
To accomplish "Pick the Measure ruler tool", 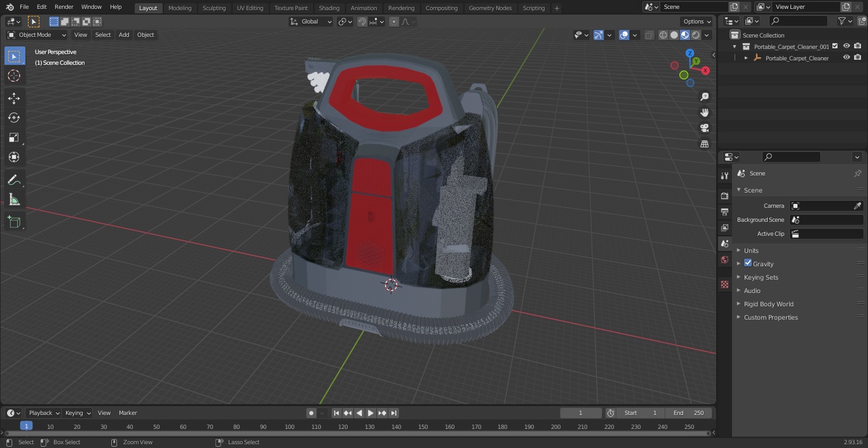I will [x=14, y=200].
